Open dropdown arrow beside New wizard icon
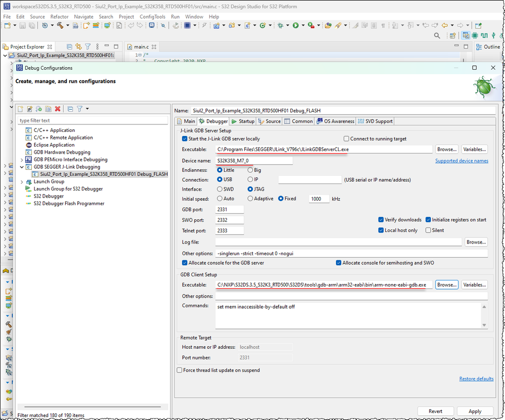 pyautogui.click(x=15, y=25)
